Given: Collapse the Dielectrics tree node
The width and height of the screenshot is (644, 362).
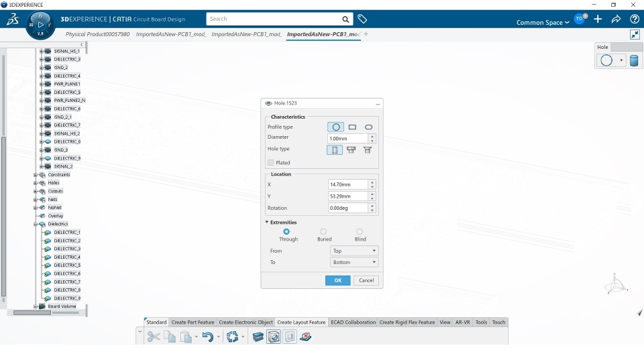Looking at the screenshot, I should (x=36, y=224).
